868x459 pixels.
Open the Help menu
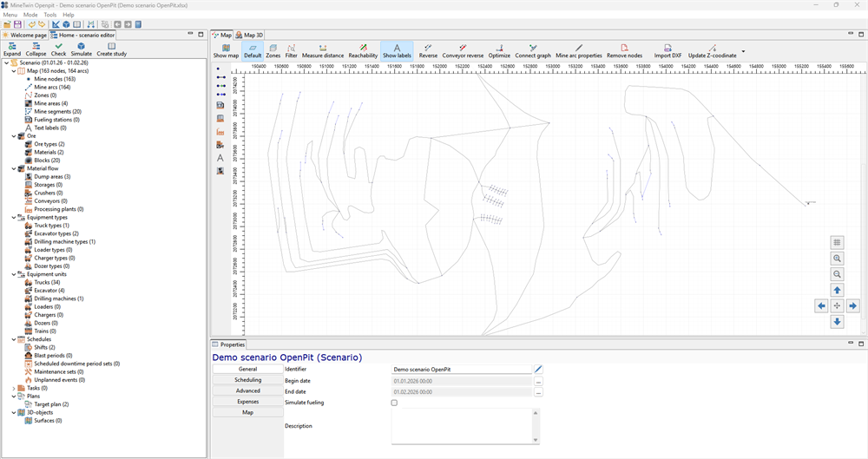click(x=68, y=15)
